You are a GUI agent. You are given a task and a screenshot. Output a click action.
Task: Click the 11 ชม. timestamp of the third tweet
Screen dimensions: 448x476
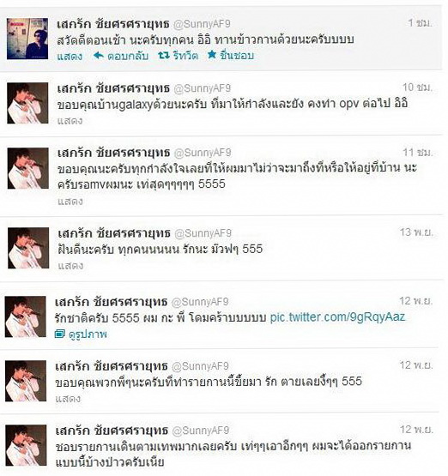tap(418, 152)
